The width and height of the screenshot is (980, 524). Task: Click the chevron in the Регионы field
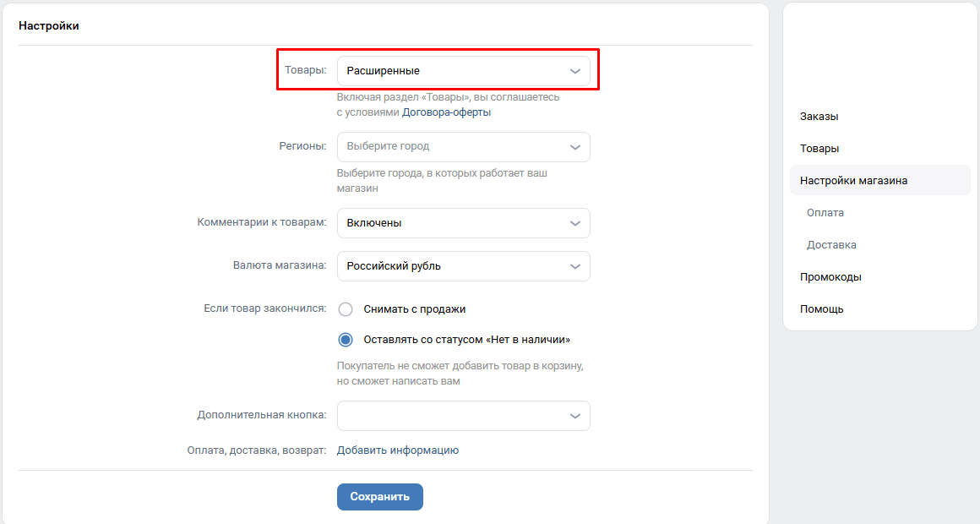pyautogui.click(x=575, y=147)
